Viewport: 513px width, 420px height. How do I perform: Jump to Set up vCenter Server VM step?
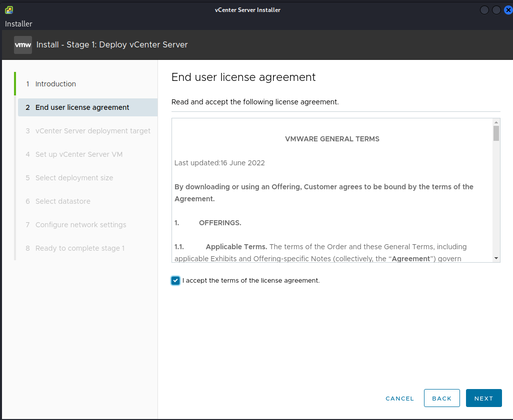78,154
